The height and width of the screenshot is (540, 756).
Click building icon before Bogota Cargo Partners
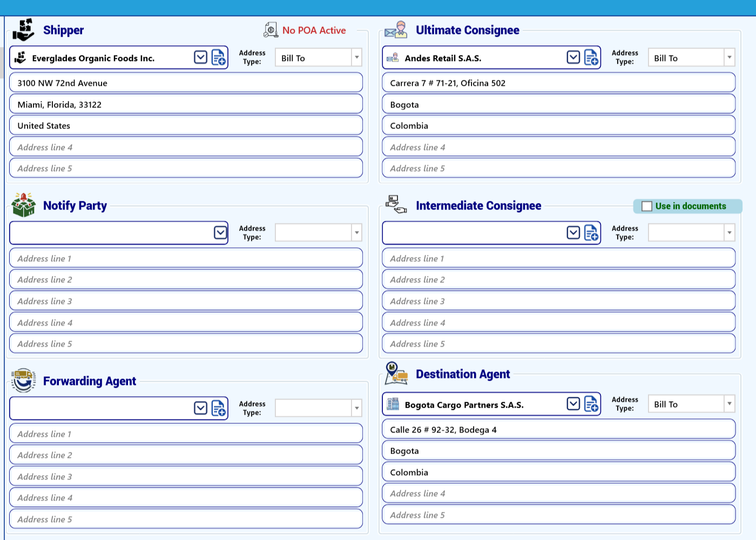[x=393, y=404]
